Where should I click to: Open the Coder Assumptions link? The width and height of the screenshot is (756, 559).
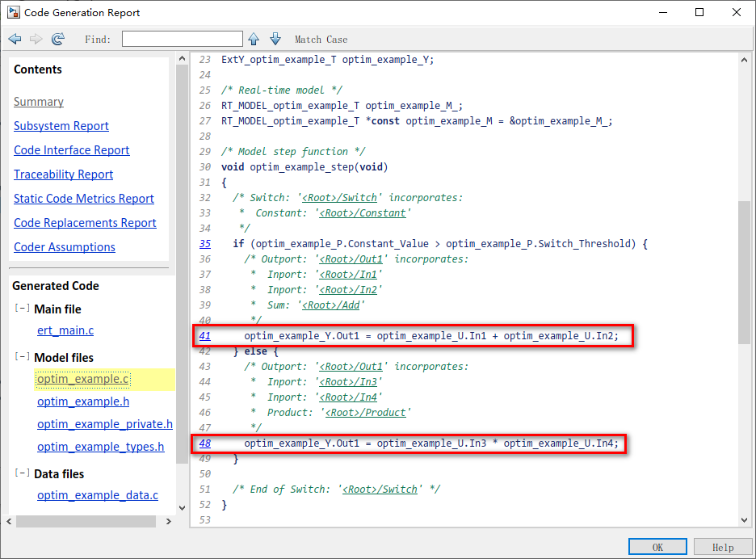point(65,247)
